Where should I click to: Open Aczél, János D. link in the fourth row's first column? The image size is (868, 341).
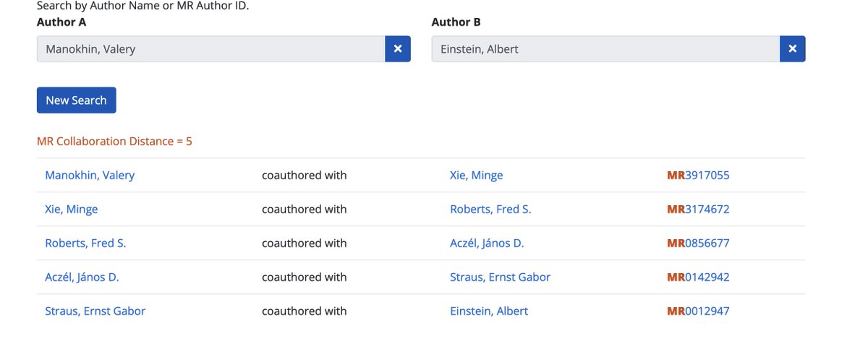[x=82, y=277]
